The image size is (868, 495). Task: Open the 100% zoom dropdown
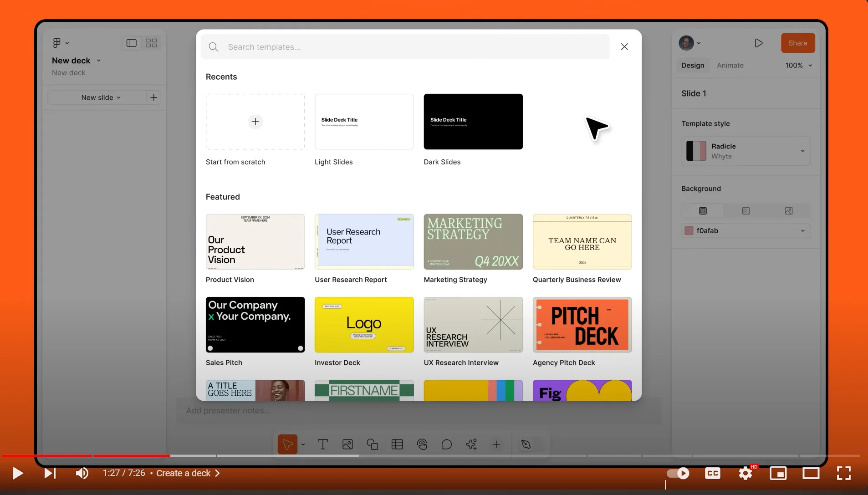[799, 66]
